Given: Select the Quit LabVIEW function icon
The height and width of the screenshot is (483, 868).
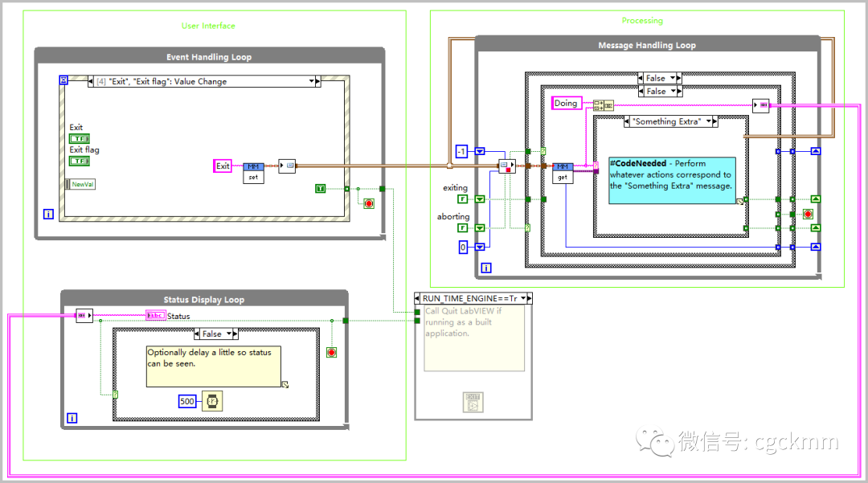Looking at the screenshot, I should click(473, 402).
